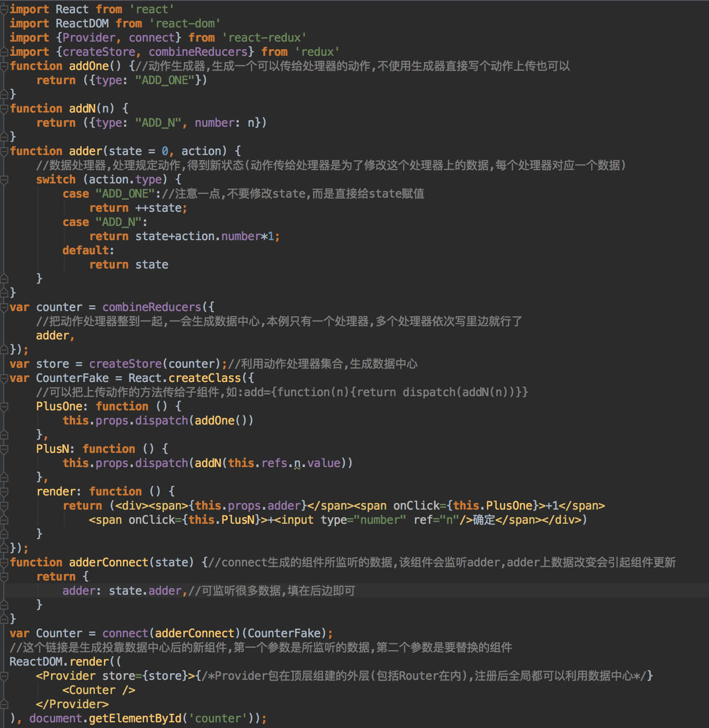Screen dimensions: 709x728
Task: Click the closing '</Provider>' tag
Action: (x=72, y=704)
